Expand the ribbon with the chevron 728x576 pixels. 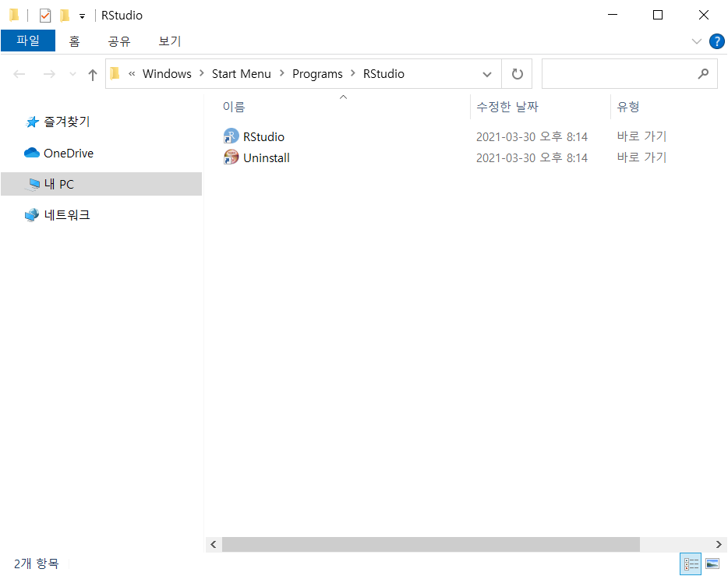696,41
